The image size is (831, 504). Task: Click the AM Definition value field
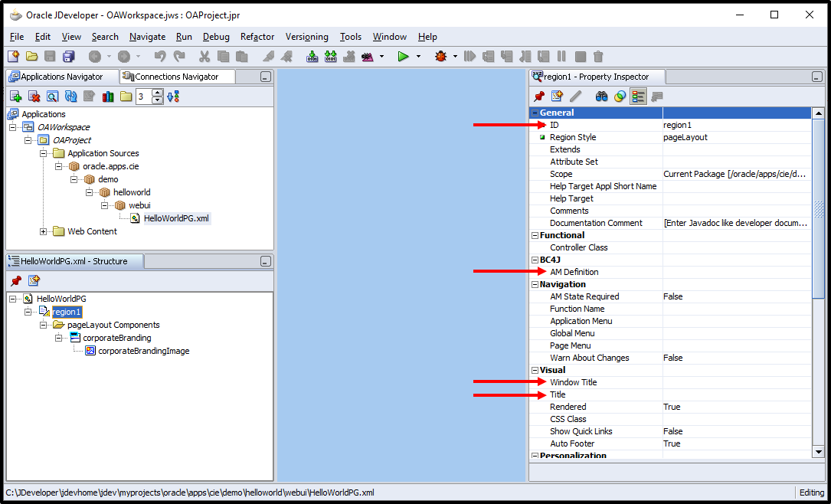pos(738,273)
